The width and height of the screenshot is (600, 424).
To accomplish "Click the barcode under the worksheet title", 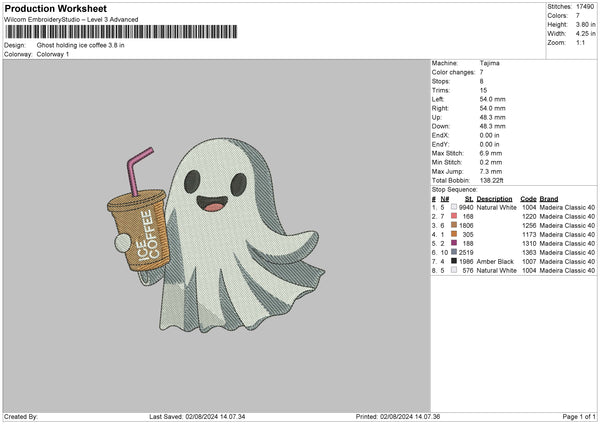I will [x=121, y=32].
